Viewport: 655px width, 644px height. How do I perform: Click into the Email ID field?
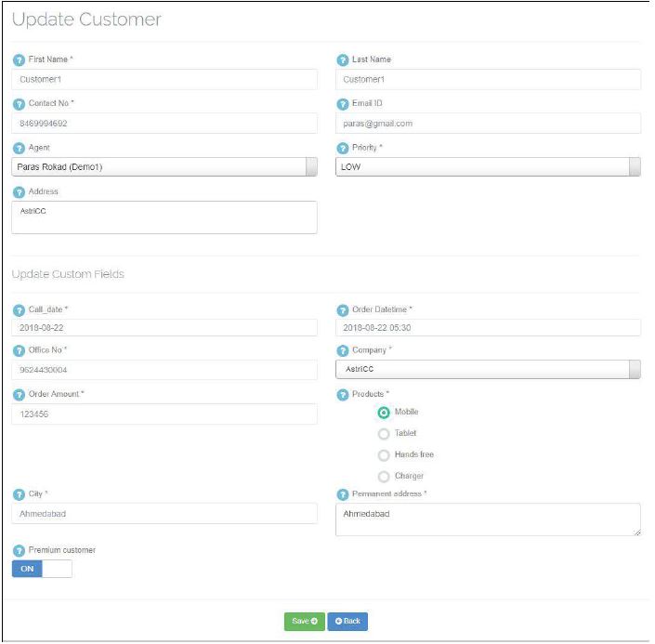point(488,123)
